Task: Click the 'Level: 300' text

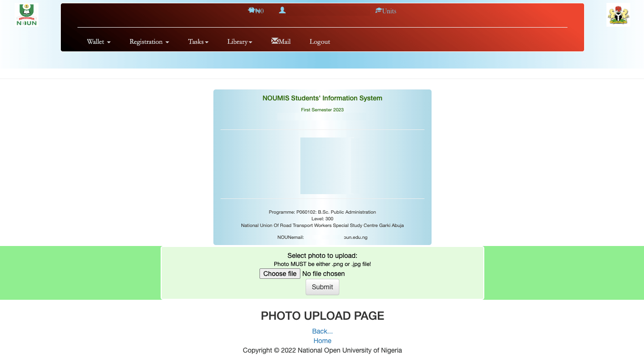Action: pos(322,219)
